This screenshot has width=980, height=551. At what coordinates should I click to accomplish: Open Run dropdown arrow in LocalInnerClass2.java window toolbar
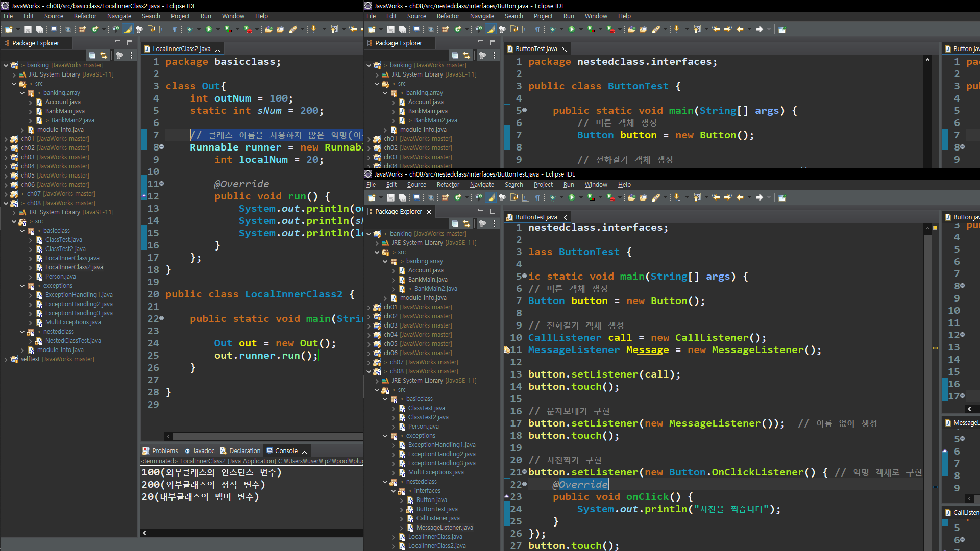pos(218,29)
